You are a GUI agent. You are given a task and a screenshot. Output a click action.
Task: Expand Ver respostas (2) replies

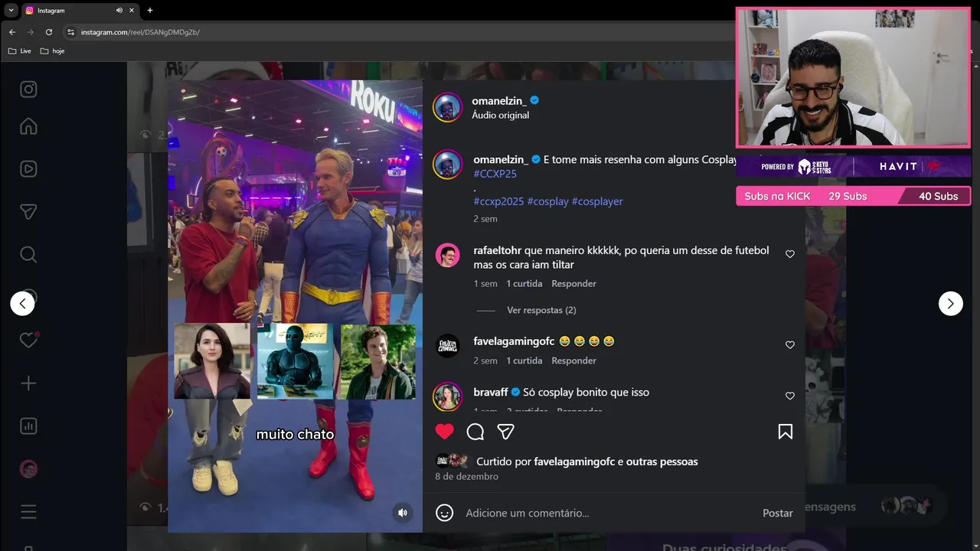(541, 310)
